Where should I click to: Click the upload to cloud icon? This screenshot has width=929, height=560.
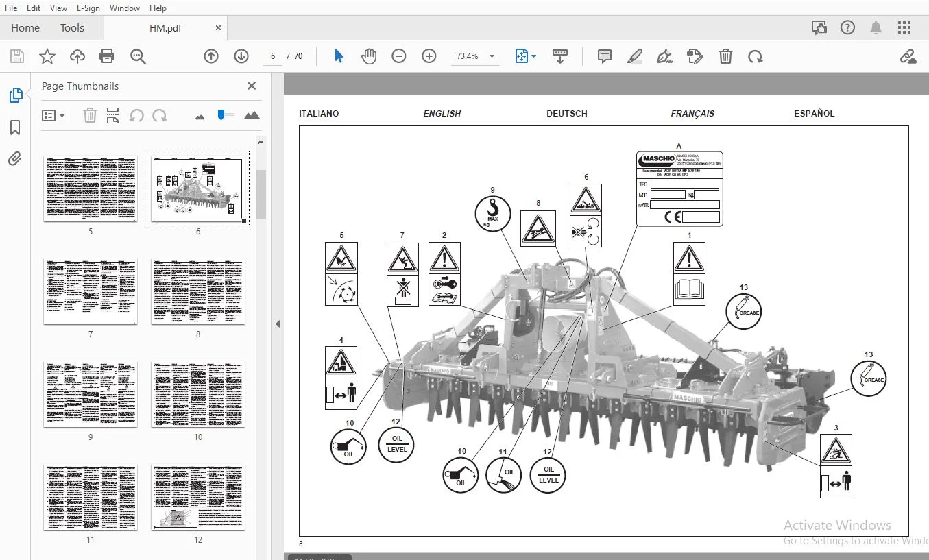pyautogui.click(x=77, y=56)
